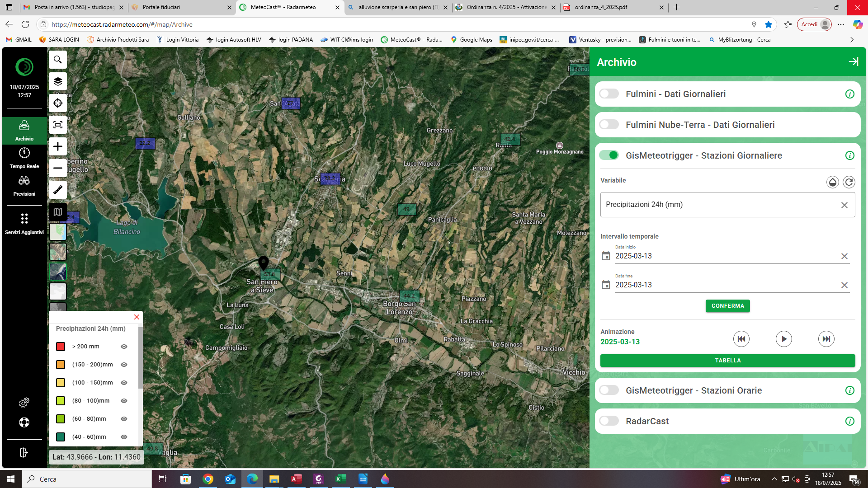The image size is (868, 488).
Task: Hide the (150 - 200)mm legend class
Action: (123, 365)
